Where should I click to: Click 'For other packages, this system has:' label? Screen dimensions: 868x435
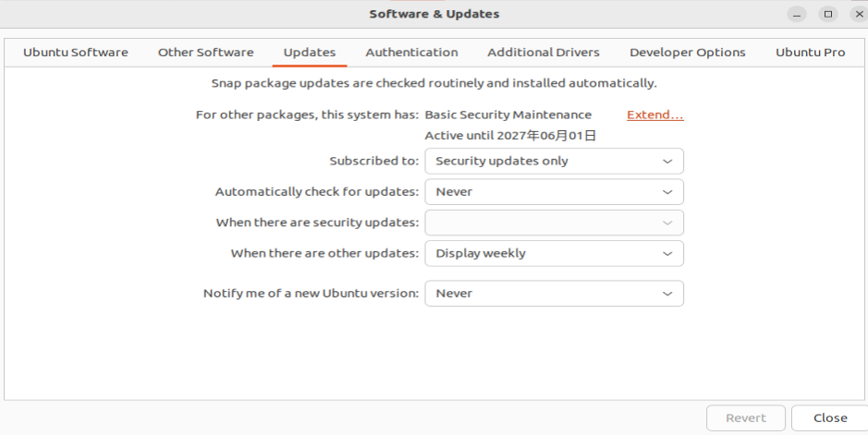pos(307,115)
